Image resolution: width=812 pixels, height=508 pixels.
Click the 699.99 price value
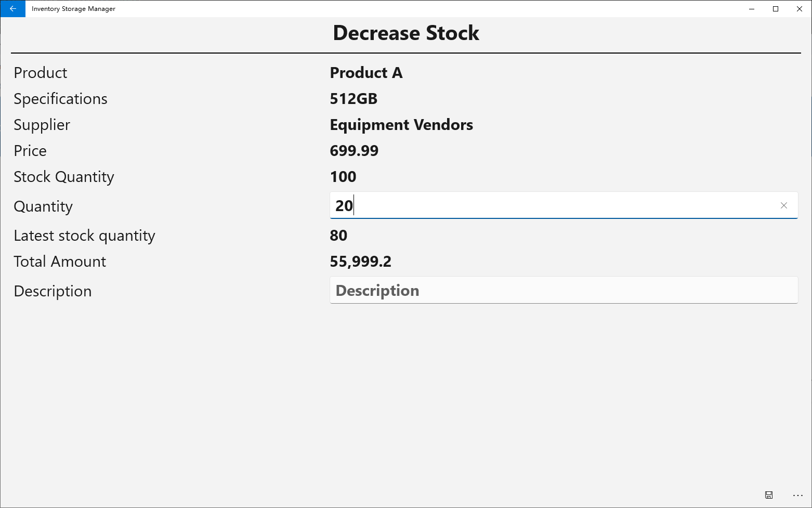[x=354, y=151]
